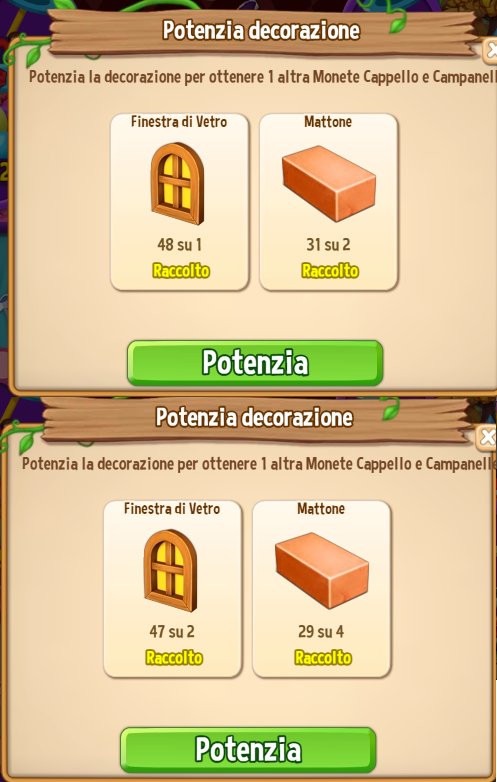The height and width of the screenshot is (782, 497).
Task: Click the Mattone heading on the 29 su 4 card
Action: 321,509
